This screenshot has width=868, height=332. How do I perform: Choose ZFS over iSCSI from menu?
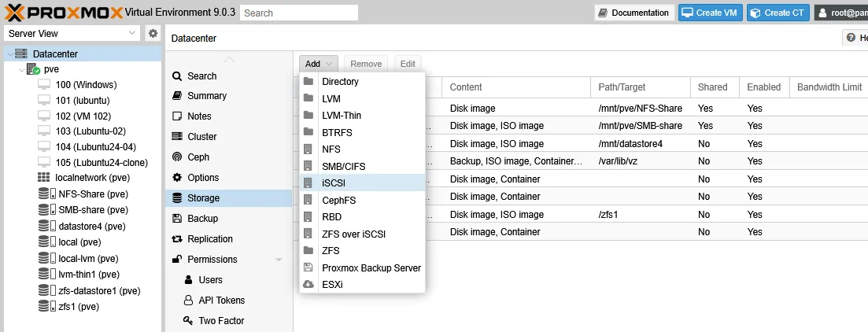point(362,234)
